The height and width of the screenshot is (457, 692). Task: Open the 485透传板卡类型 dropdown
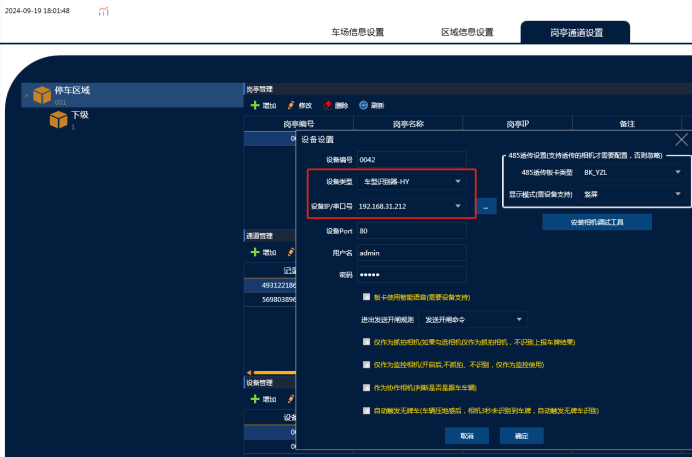pyautogui.click(x=632, y=172)
